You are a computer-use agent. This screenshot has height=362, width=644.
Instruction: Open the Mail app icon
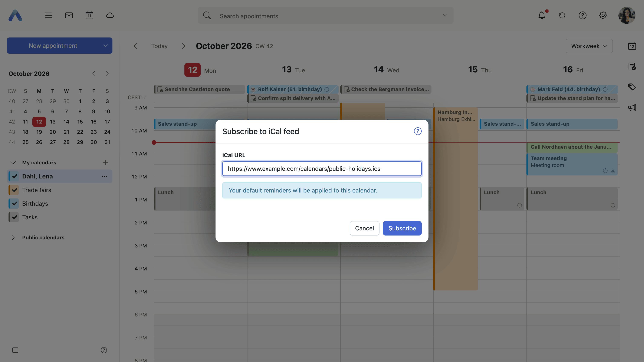tap(69, 16)
